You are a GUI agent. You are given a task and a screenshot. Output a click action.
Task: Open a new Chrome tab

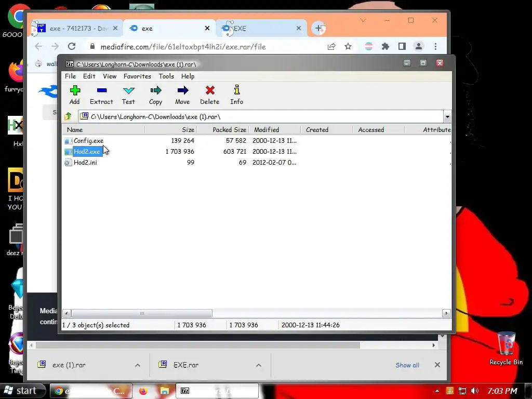click(x=318, y=28)
